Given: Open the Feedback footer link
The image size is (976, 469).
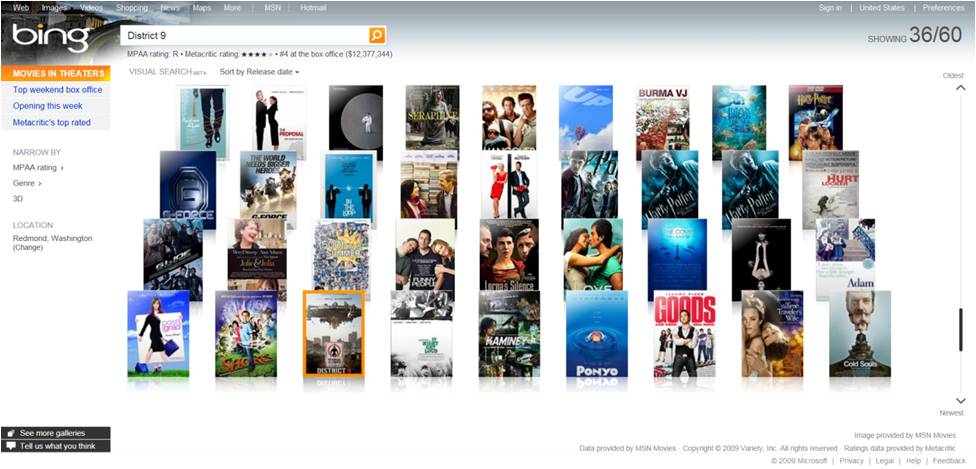Looking at the screenshot, I should (x=949, y=461).
